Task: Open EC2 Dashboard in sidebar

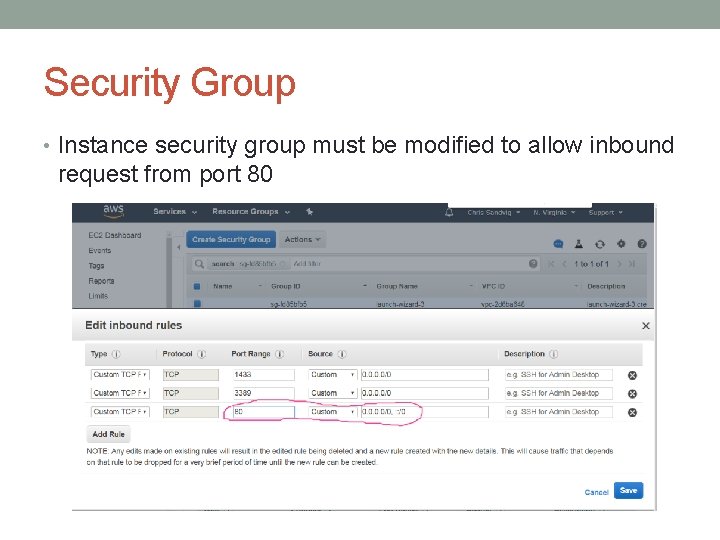Action: 115,235
